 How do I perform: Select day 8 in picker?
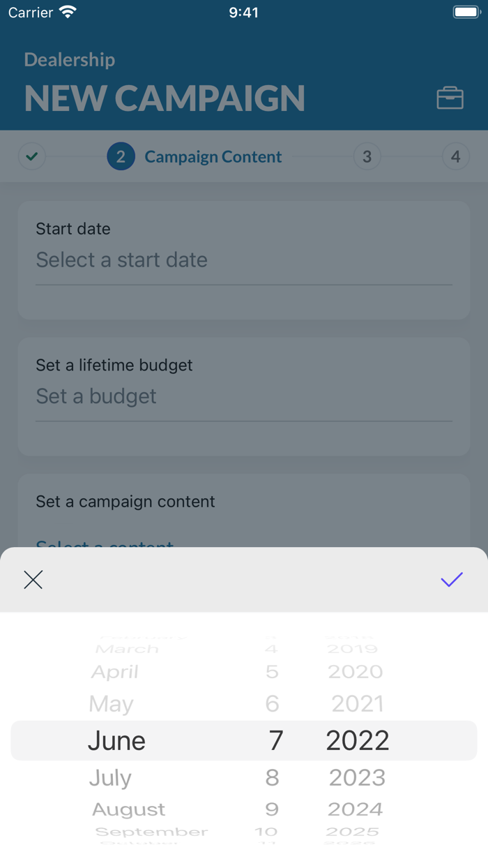[272, 777]
